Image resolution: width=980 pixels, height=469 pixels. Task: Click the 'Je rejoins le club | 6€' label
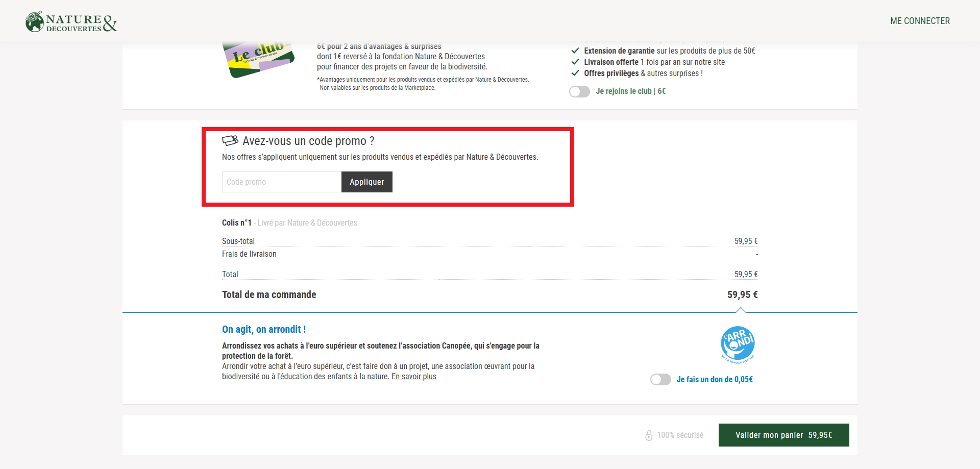pos(630,91)
